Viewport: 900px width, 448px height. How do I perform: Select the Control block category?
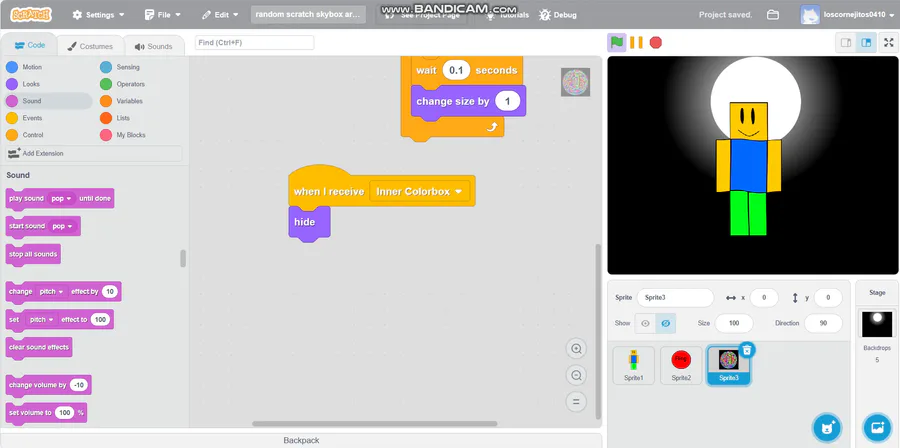[x=25, y=135]
